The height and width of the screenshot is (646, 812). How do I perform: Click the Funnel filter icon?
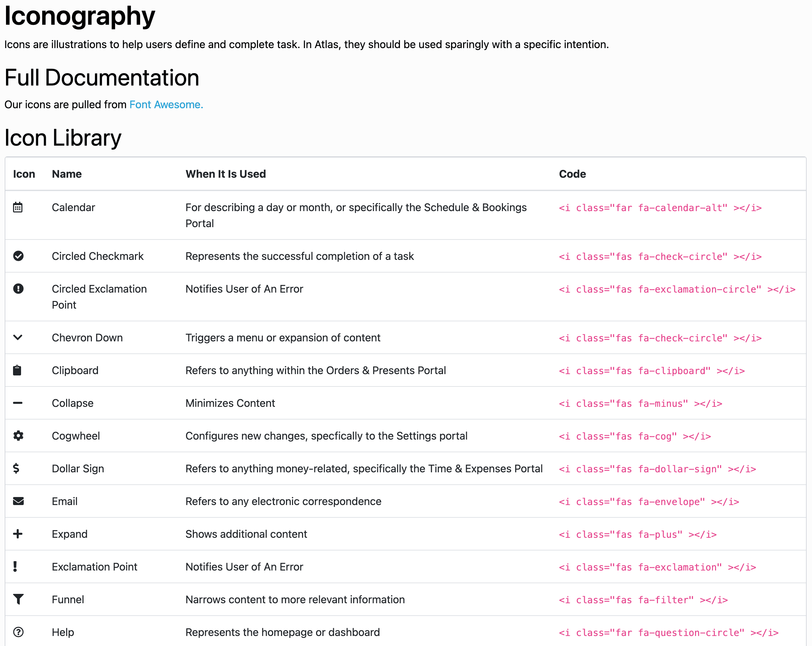coord(18,599)
